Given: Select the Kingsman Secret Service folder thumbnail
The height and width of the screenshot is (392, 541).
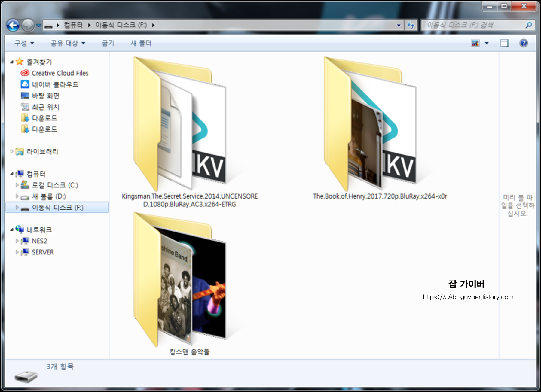Looking at the screenshot, I should (x=180, y=124).
